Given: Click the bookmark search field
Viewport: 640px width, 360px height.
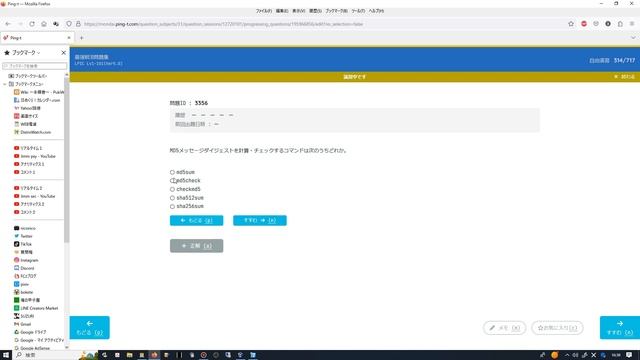Looking at the screenshot, I should 35,66.
